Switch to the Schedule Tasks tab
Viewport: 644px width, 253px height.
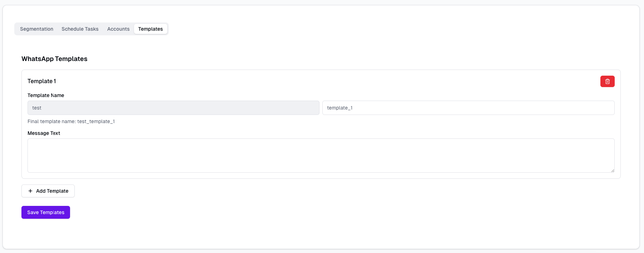[x=80, y=29]
